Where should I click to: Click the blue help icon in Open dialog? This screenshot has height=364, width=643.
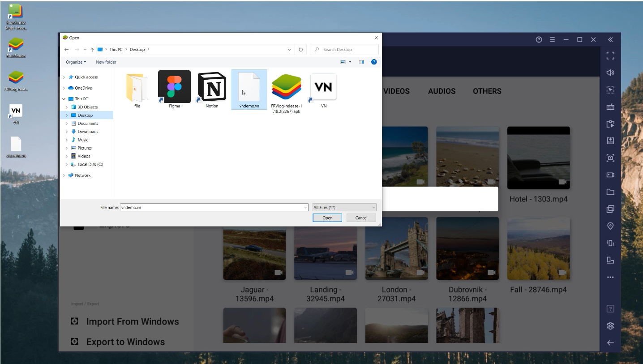click(x=374, y=62)
